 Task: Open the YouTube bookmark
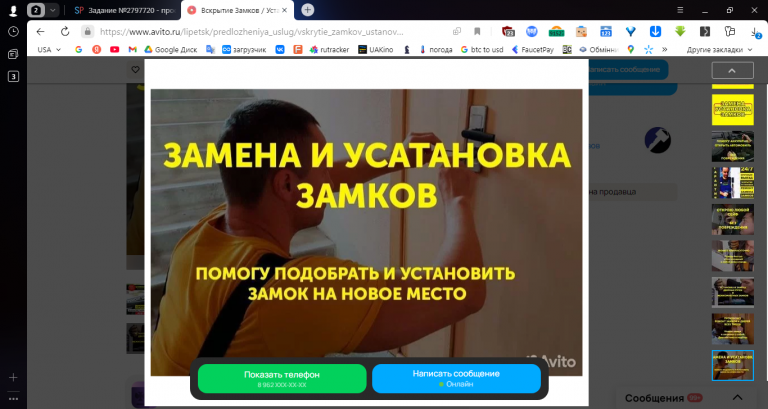(115, 49)
